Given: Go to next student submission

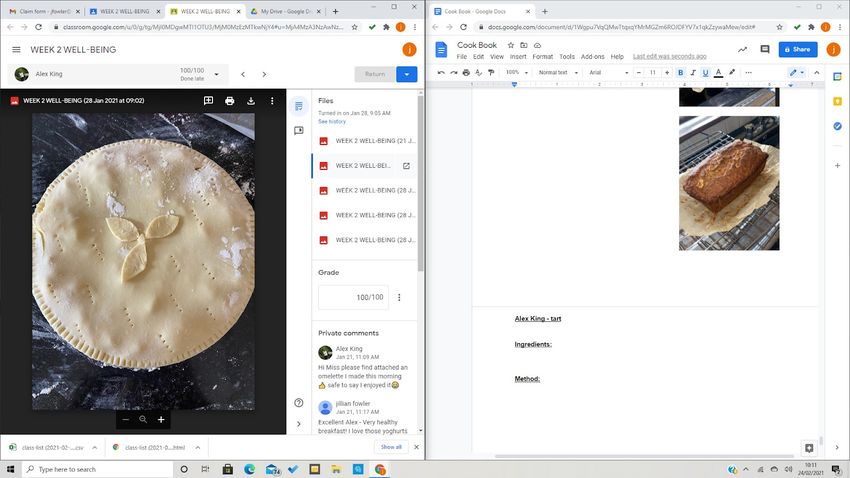Looking at the screenshot, I should tap(264, 74).
